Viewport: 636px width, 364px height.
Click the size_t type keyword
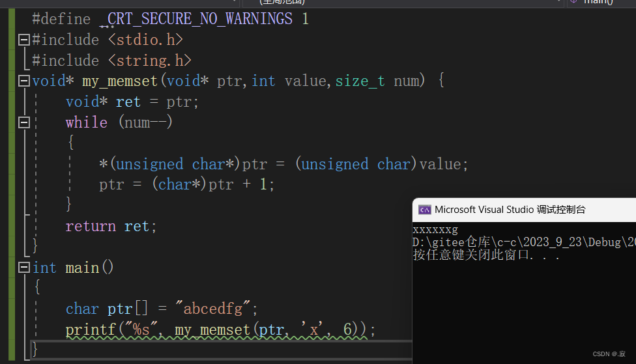(x=360, y=81)
